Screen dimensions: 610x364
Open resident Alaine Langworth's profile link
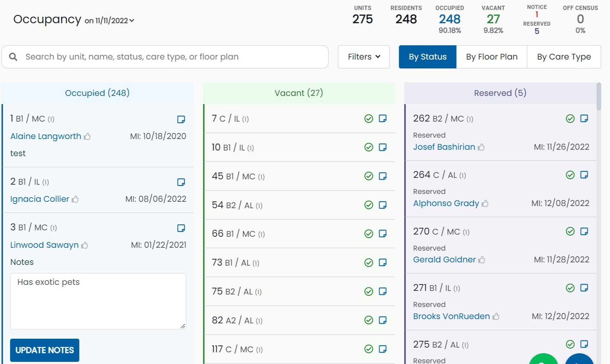46,136
